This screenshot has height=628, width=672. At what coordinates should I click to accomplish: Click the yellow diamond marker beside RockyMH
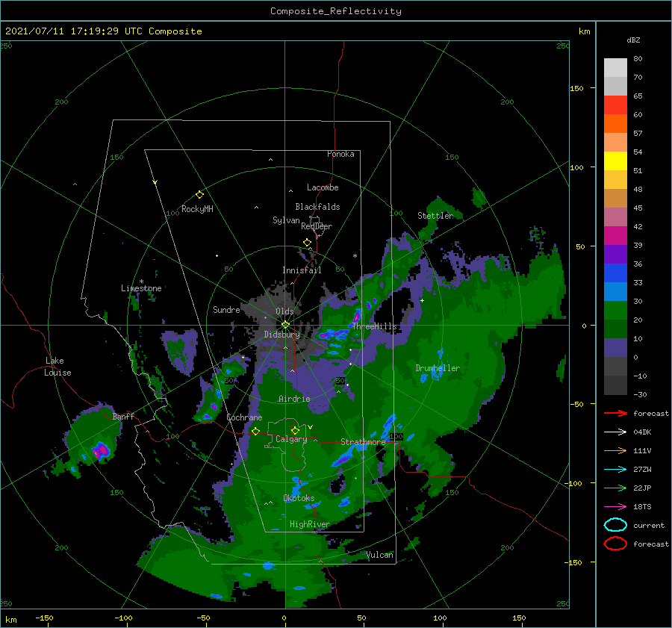[x=199, y=195]
